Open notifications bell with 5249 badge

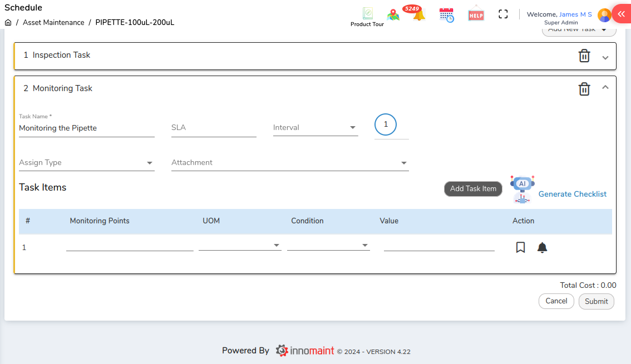tap(418, 14)
